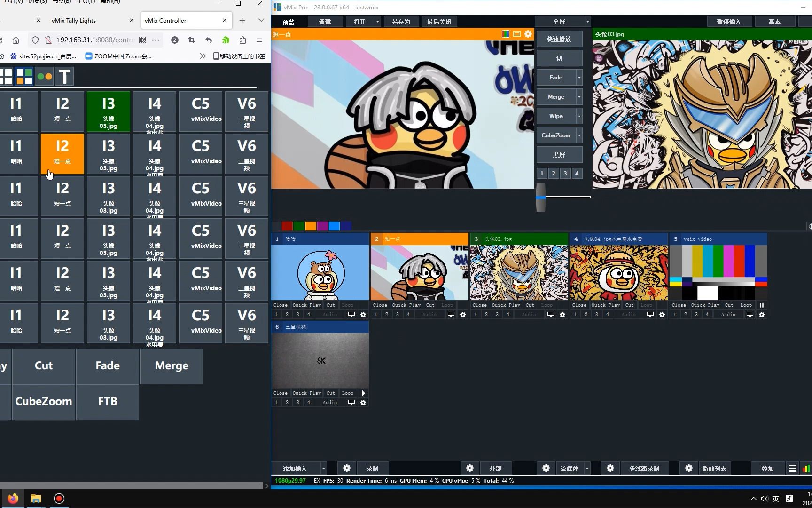Image resolution: width=812 pixels, height=508 pixels.
Task: Toggle Loop on input 6 三星视频
Action: pos(348,393)
